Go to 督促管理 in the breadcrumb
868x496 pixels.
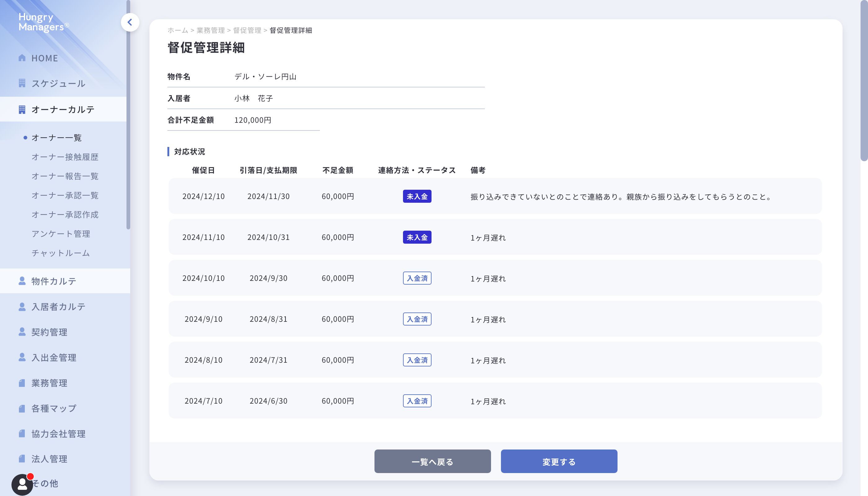(x=247, y=30)
